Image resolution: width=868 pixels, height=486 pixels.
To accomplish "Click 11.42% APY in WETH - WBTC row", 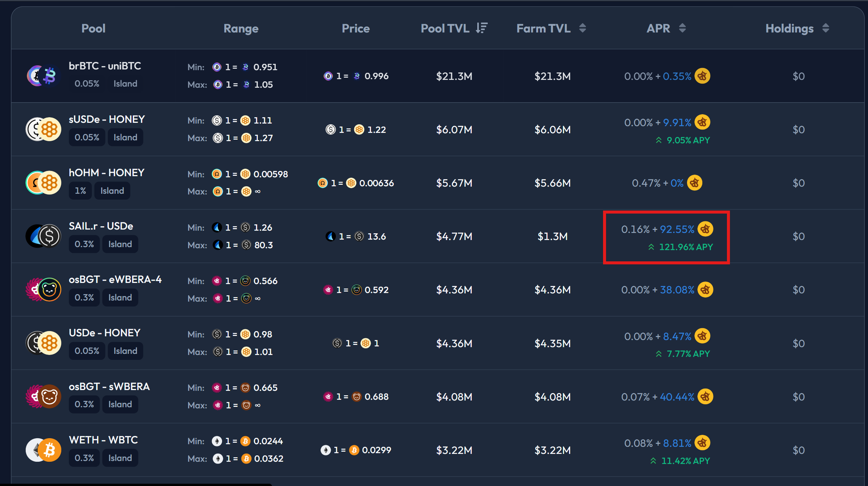I will (685, 461).
